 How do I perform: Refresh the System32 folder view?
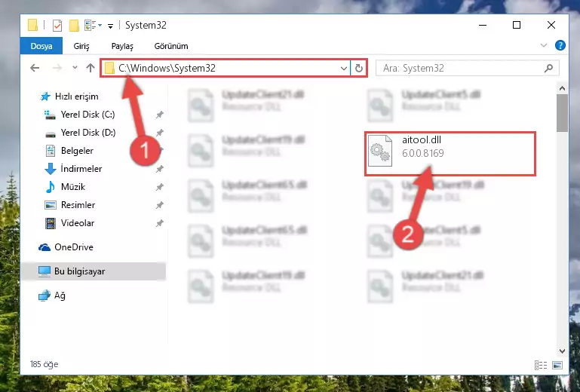pos(359,68)
